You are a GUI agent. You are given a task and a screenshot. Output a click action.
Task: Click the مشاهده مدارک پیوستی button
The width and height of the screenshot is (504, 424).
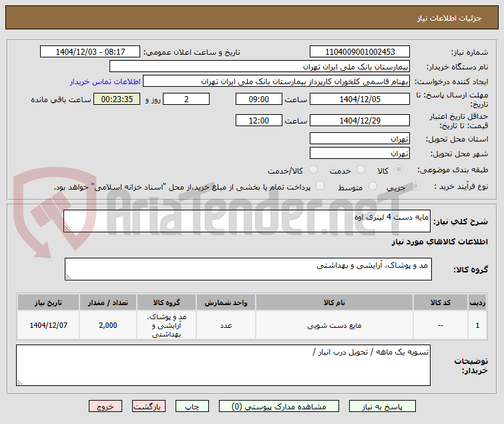click(x=278, y=407)
